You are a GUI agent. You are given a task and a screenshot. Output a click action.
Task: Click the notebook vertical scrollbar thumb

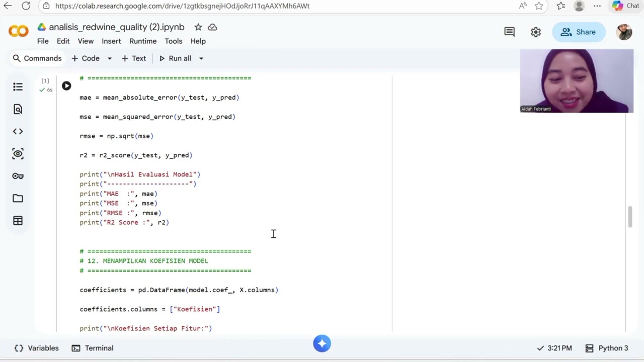click(x=629, y=217)
